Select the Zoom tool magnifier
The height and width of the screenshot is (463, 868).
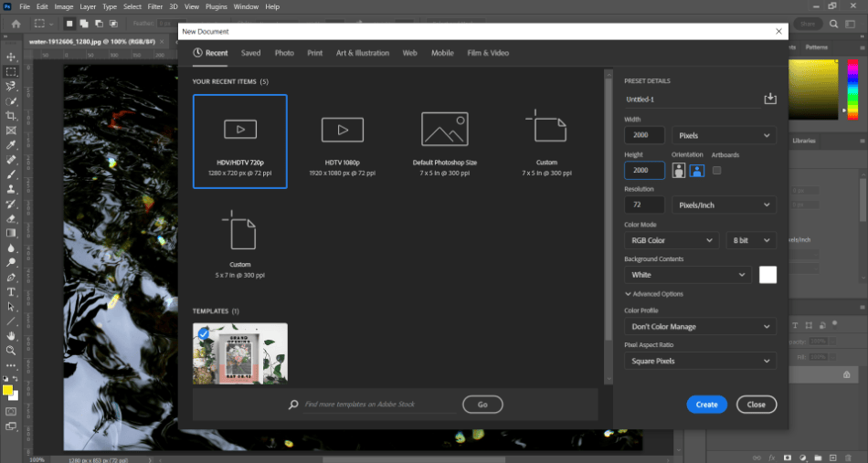[x=11, y=351]
